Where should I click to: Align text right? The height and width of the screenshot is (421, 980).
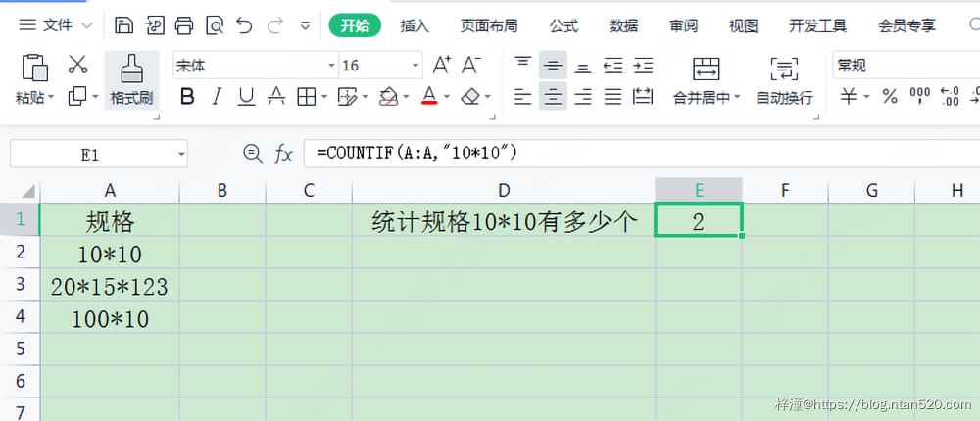(582, 97)
